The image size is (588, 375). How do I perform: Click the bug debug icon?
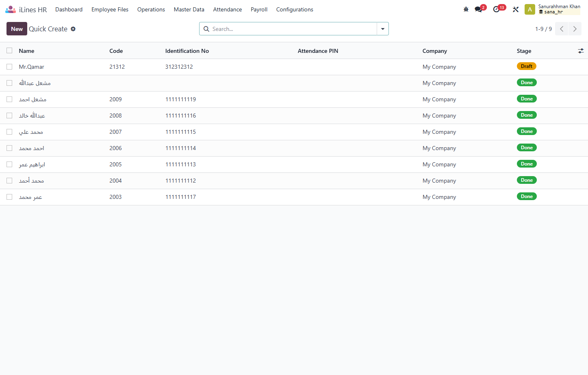466,9
